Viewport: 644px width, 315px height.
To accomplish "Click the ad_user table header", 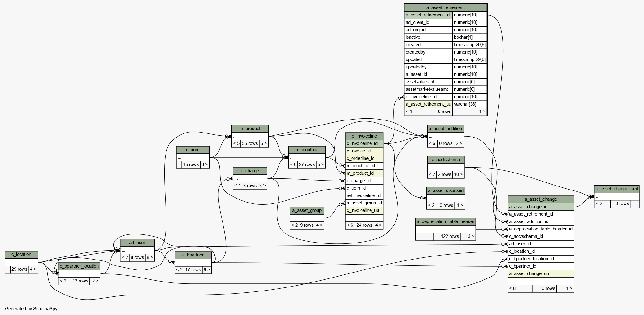I will tap(137, 243).
